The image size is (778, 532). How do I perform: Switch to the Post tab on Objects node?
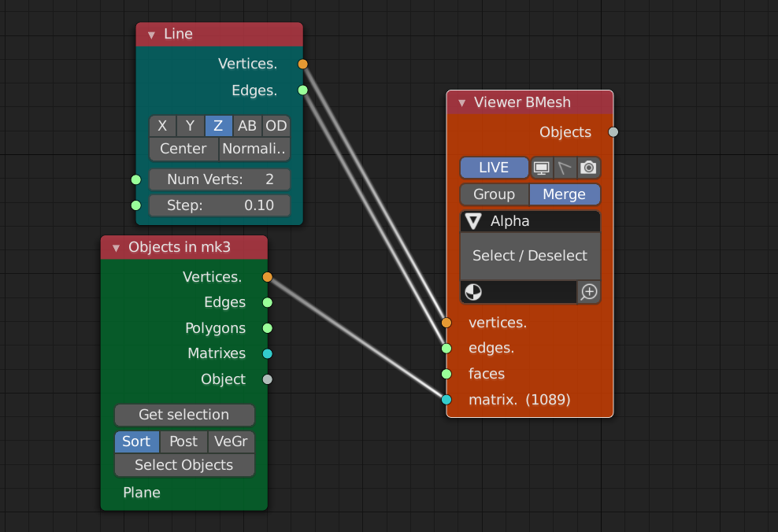coord(183,441)
